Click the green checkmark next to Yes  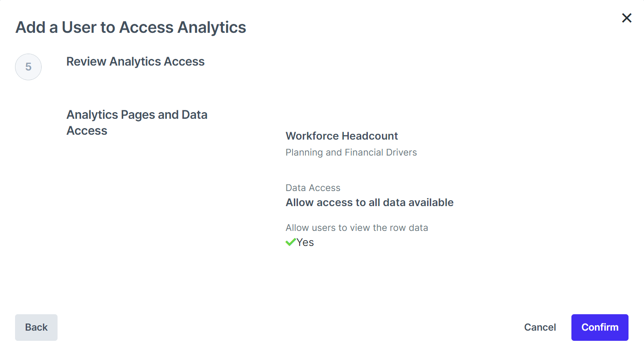(290, 242)
